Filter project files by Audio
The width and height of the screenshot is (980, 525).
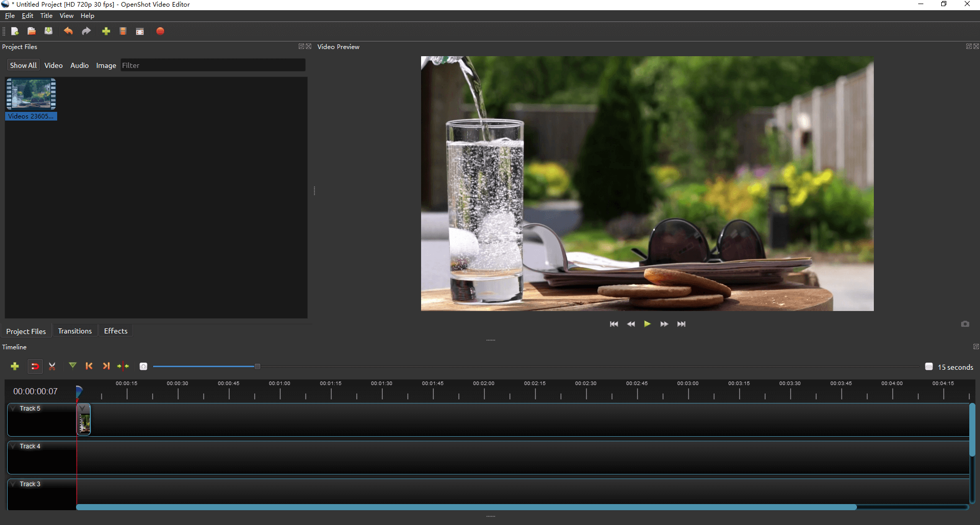[x=80, y=65]
